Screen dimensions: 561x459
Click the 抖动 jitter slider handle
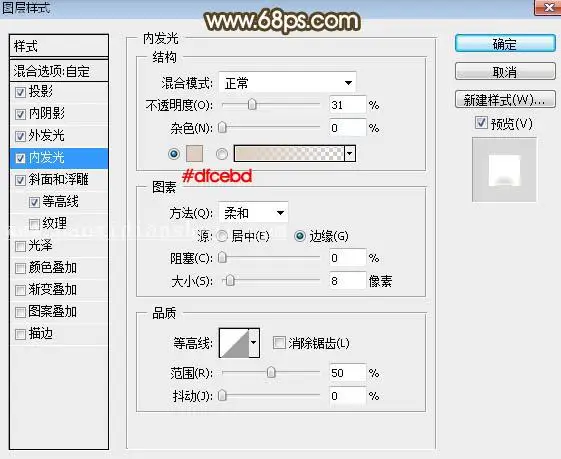222,395
